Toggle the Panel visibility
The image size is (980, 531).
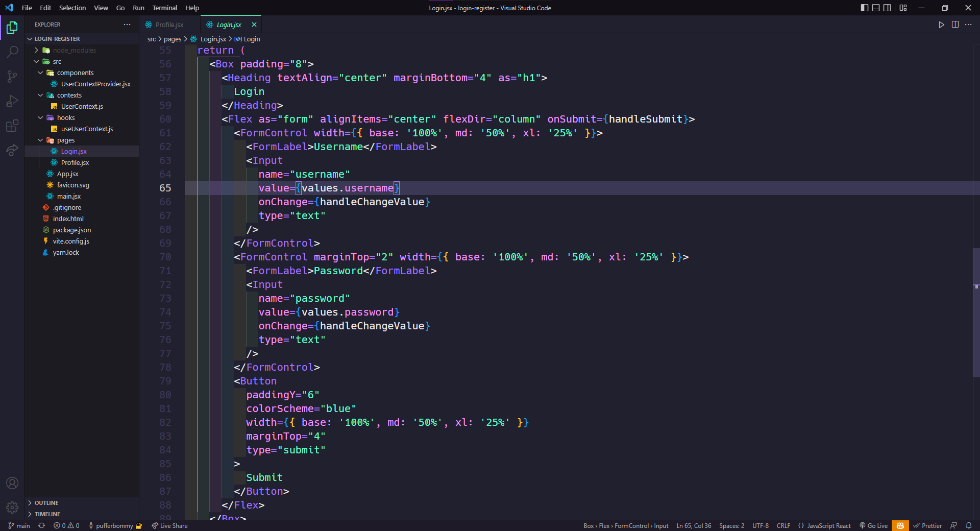coord(875,8)
